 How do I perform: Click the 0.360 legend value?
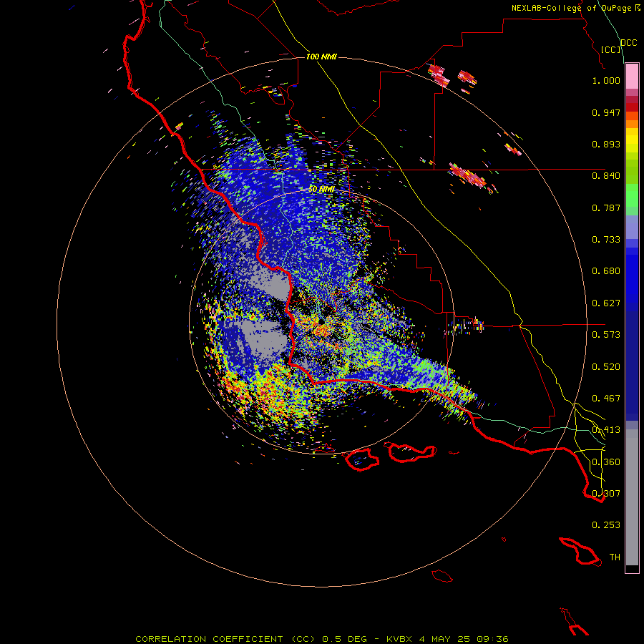click(606, 462)
